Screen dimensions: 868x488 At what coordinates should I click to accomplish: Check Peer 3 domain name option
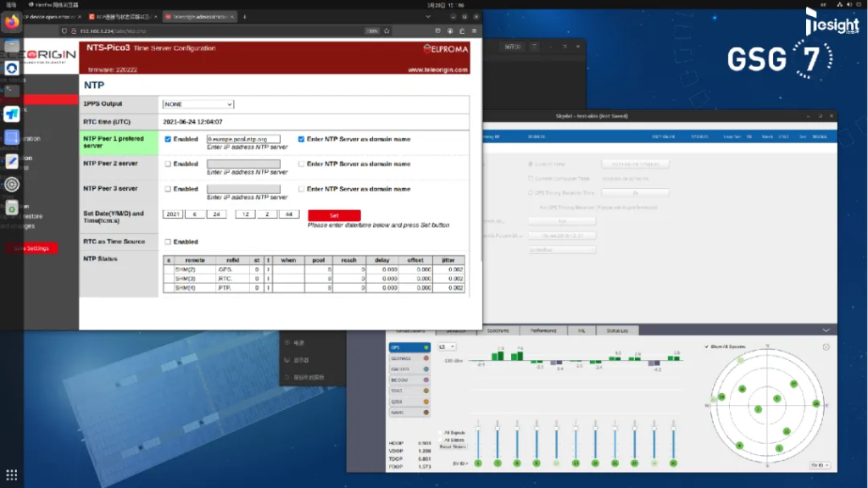[x=301, y=189]
